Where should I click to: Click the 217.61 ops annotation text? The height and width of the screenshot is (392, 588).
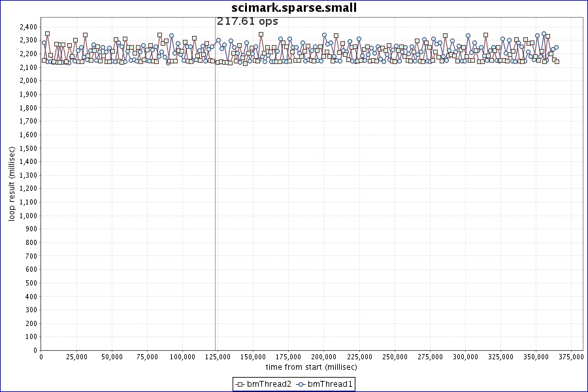[x=247, y=21]
